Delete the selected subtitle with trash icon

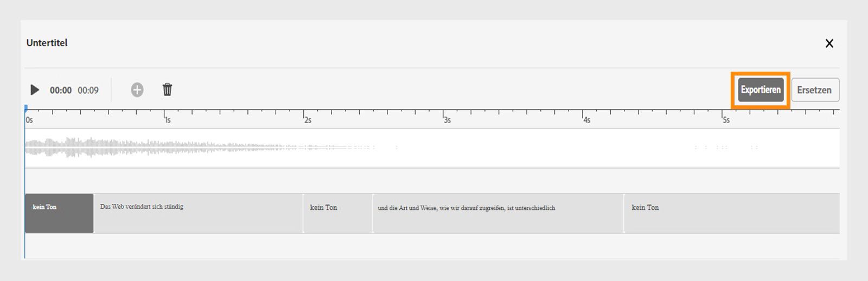tap(168, 90)
